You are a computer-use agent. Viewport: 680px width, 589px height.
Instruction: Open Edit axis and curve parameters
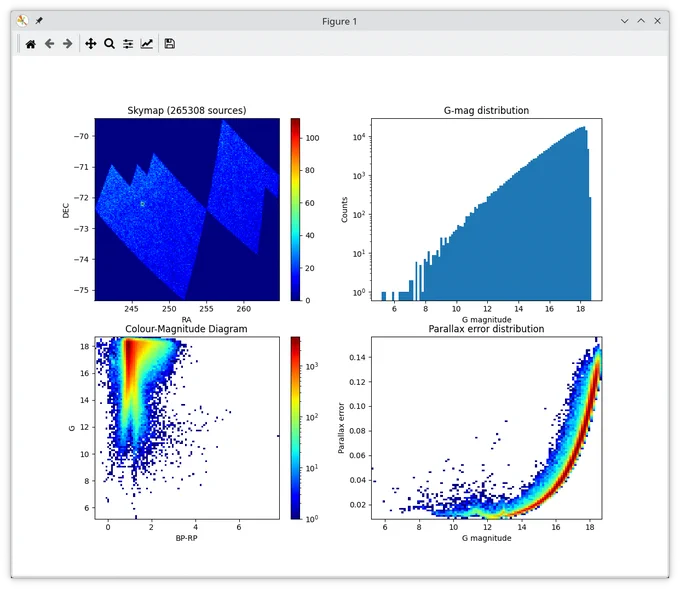(x=147, y=44)
